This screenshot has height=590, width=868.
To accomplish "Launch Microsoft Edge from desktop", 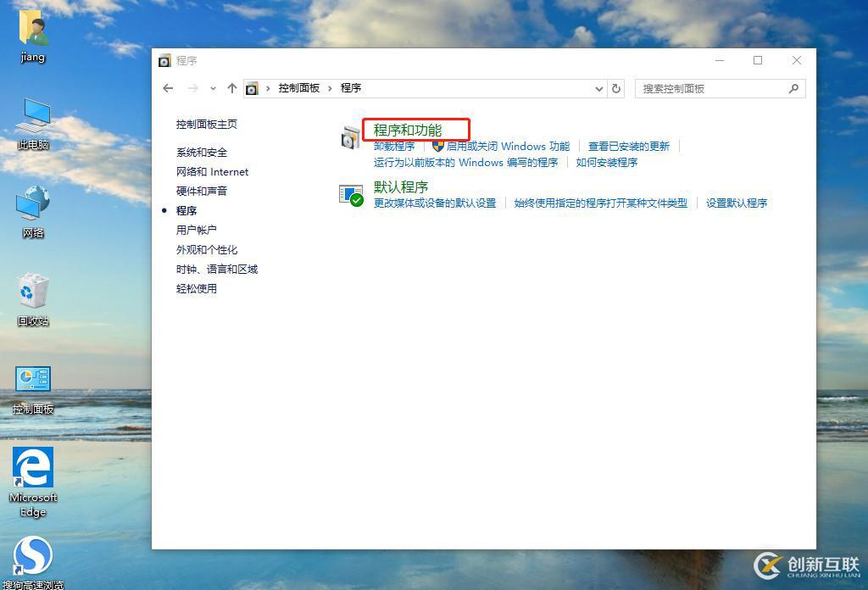I will [x=33, y=481].
